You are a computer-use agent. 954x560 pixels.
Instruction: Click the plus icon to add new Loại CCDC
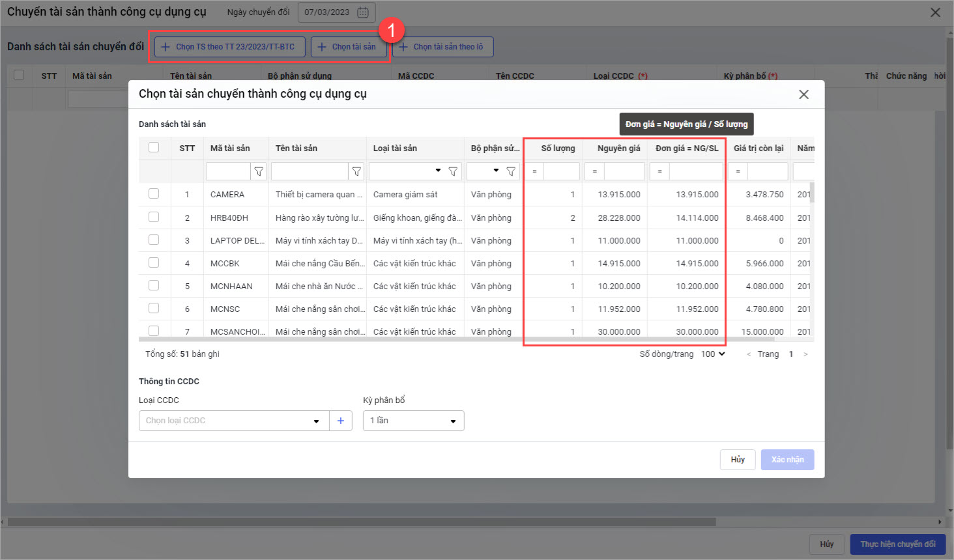pyautogui.click(x=340, y=421)
